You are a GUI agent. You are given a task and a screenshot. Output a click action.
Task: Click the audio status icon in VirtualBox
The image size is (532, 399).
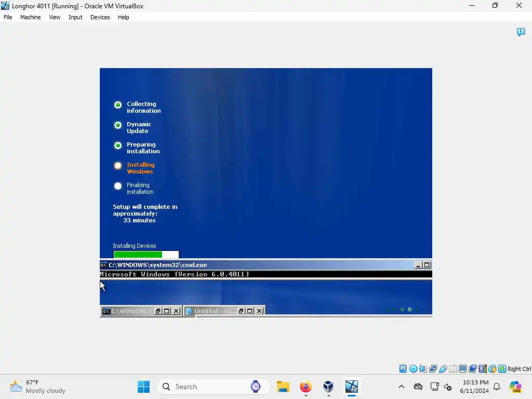(x=423, y=369)
